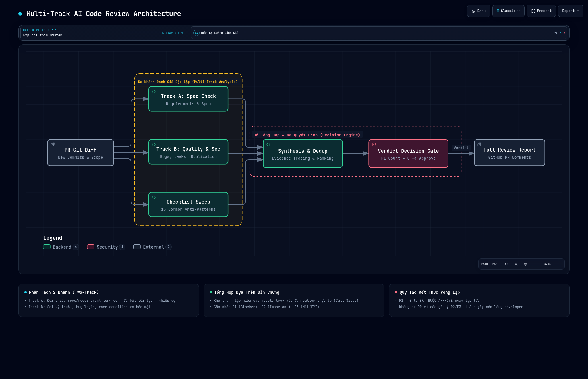
Task: Open the Classic style dropdown
Action: pos(508,11)
